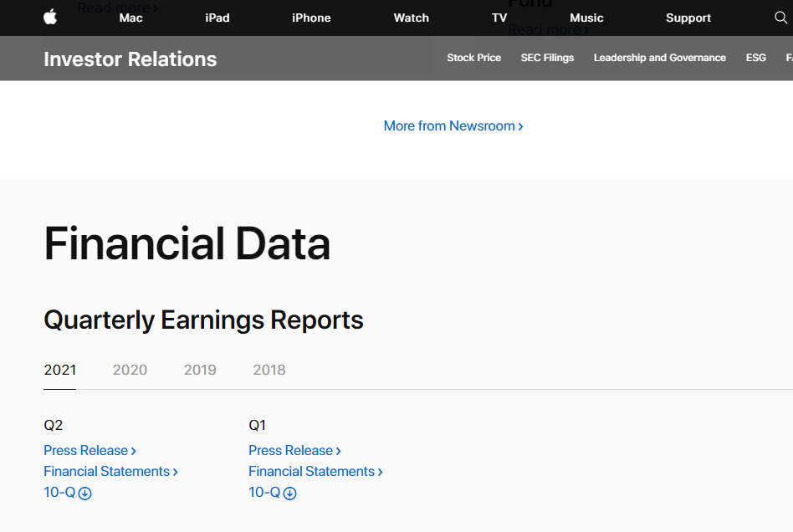Click the Apple logo icon
Screen dimensions: 793x532
(50, 18)
